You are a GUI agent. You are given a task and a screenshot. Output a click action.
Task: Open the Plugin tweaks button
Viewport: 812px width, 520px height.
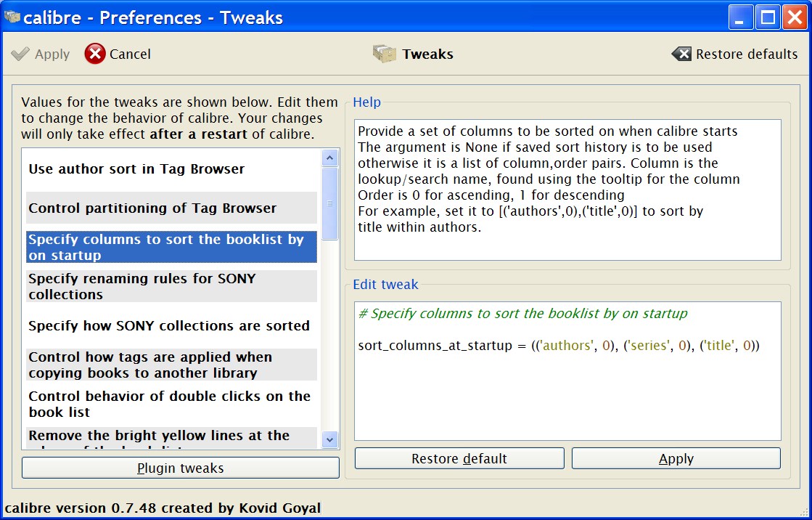coord(180,468)
